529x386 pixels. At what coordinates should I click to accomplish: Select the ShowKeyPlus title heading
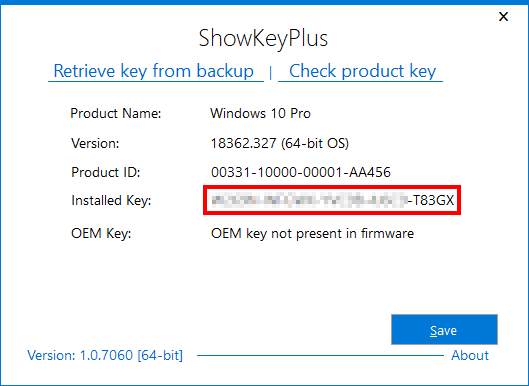coord(263,38)
